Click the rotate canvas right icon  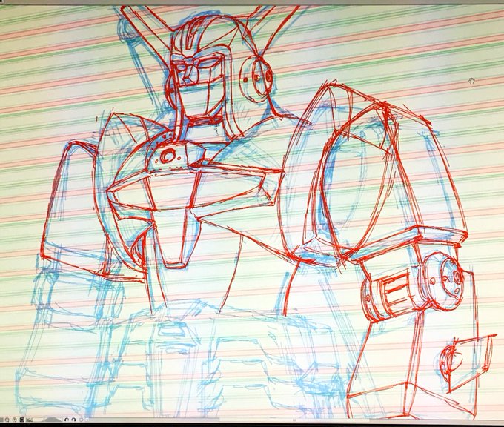coord(73,420)
